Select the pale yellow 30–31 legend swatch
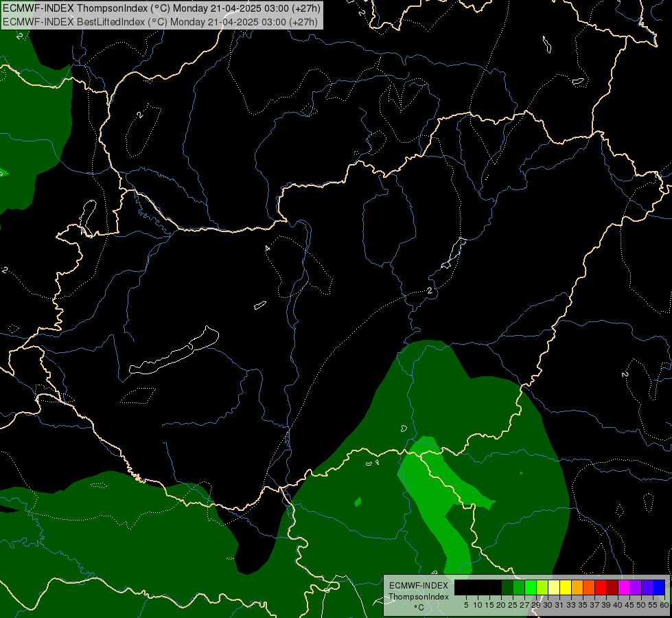 pyautogui.click(x=554, y=588)
